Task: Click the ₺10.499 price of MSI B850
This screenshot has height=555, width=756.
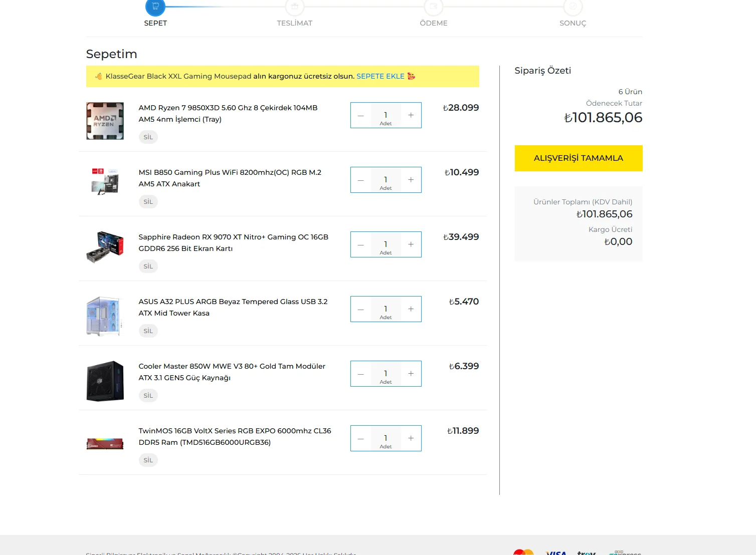Action: pyautogui.click(x=462, y=172)
